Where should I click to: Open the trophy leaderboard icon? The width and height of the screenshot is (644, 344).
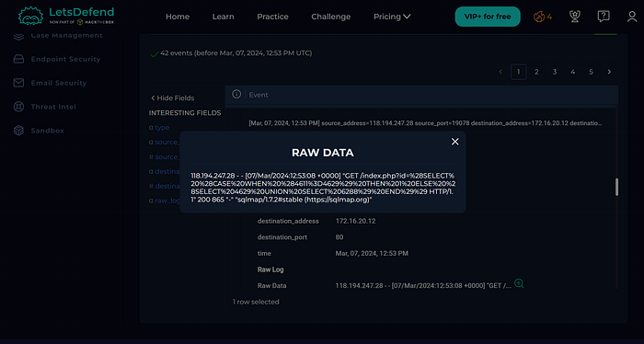tap(575, 17)
